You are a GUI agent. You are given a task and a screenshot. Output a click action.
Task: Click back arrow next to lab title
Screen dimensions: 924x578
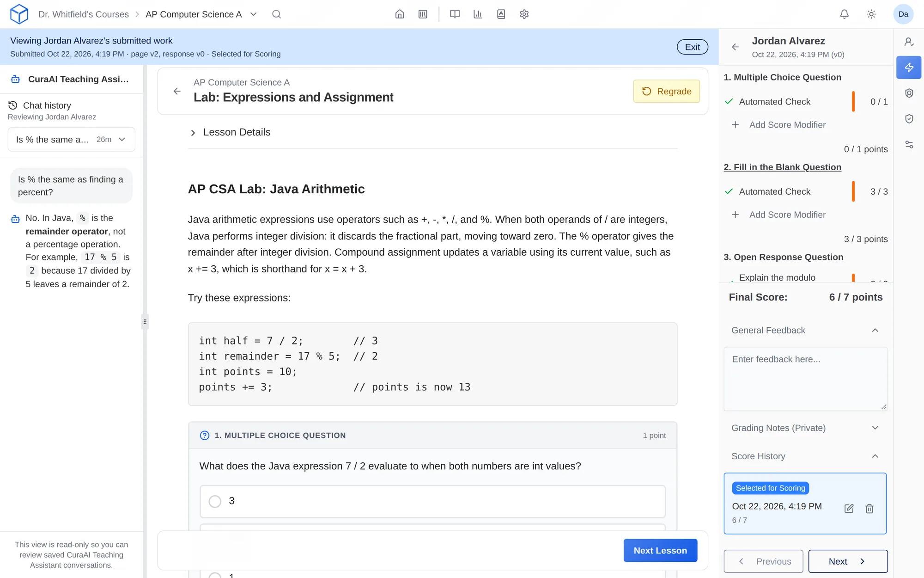(x=177, y=91)
